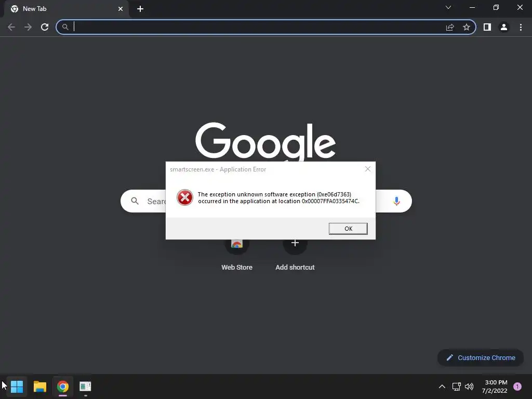Click the red error icon in dialog
Screen dimensions: 532x399
185,197
